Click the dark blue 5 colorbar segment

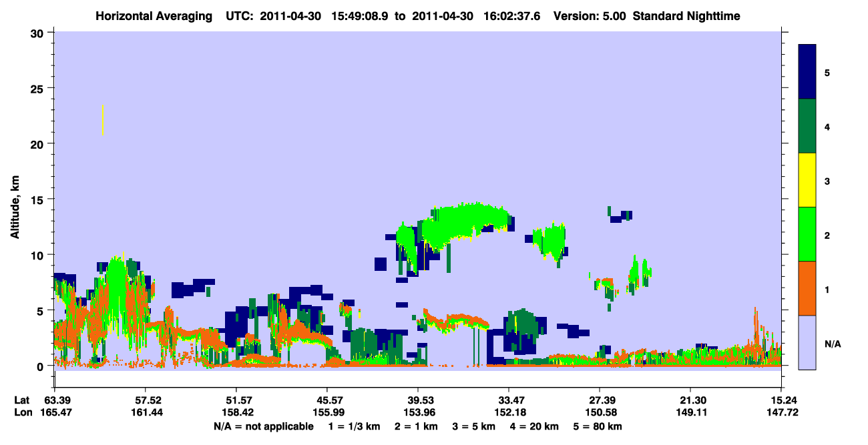pos(807,71)
